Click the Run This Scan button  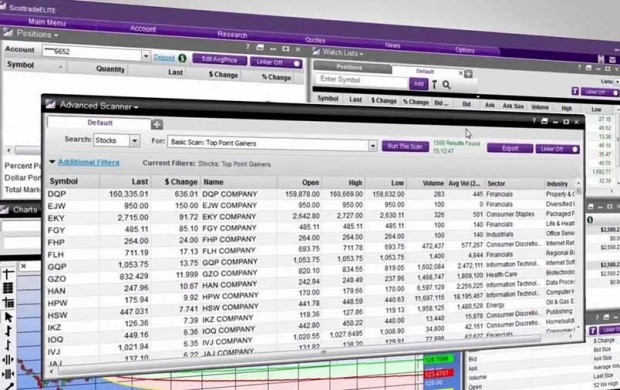tap(405, 146)
